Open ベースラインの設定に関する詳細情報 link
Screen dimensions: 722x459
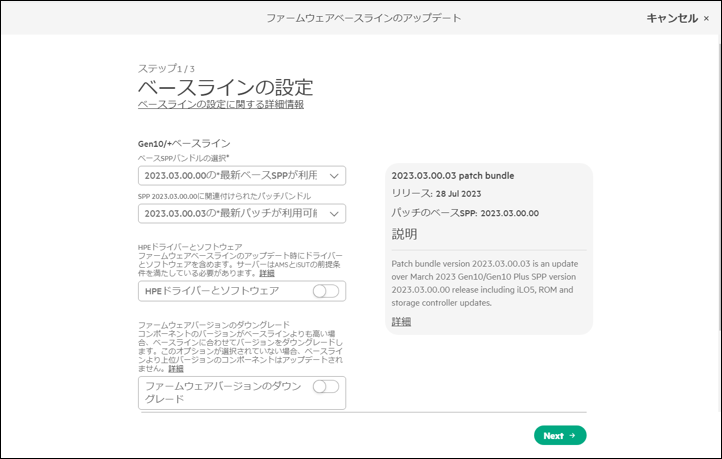pyautogui.click(x=220, y=104)
